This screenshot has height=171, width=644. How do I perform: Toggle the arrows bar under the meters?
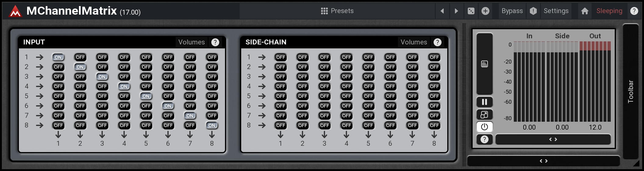click(x=553, y=139)
